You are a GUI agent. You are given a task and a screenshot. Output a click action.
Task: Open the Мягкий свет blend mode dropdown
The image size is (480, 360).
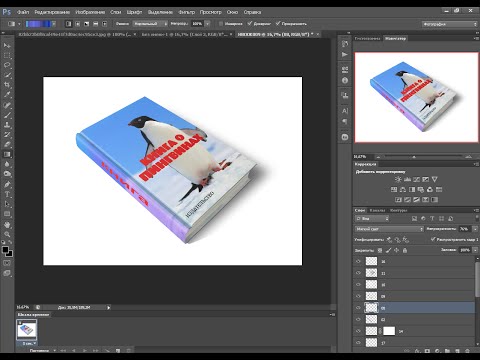[389, 229]
